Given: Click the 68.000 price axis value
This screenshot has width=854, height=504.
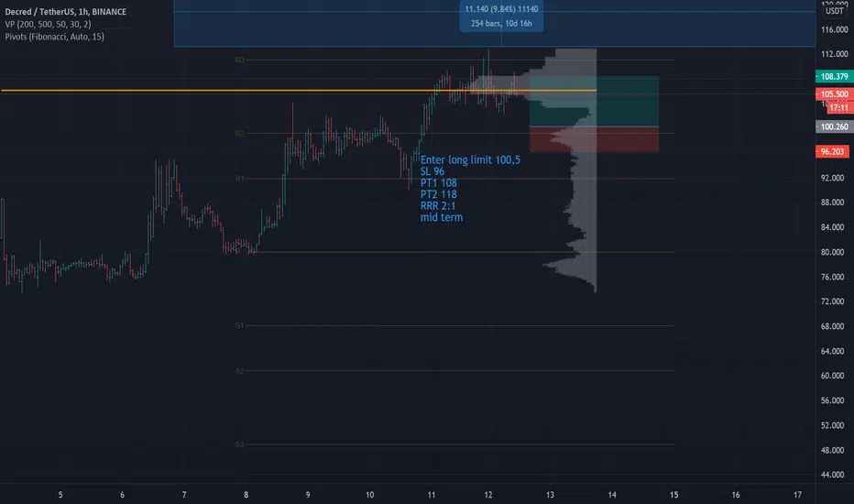Looking at the screenshot, I should click(832, 326).
